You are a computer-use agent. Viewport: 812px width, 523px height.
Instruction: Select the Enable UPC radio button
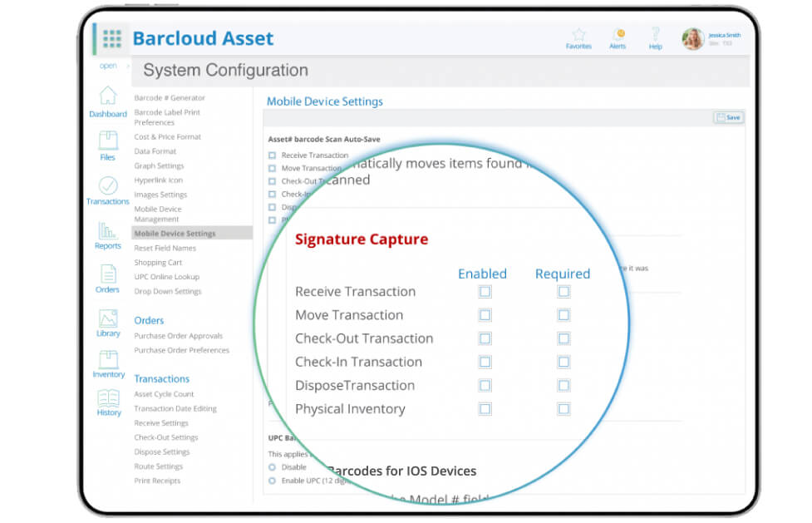click(x=272, y=481)
